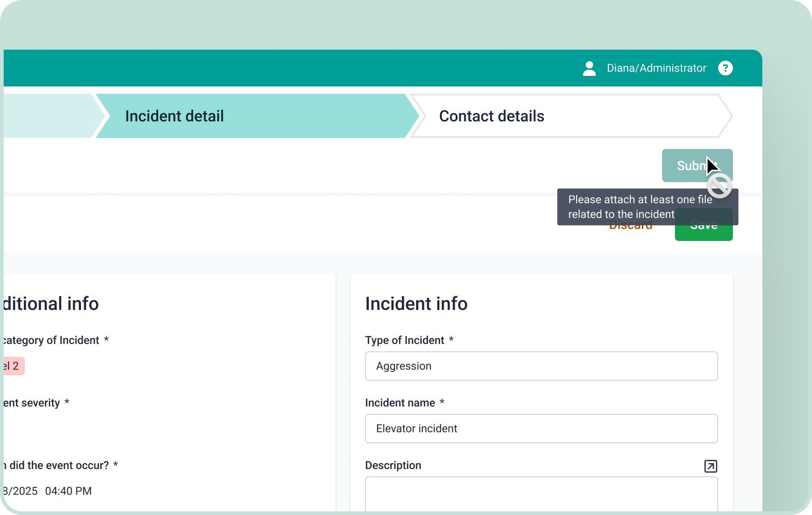Click the 04:40 PM time value
812x515 pixels.
68,491
